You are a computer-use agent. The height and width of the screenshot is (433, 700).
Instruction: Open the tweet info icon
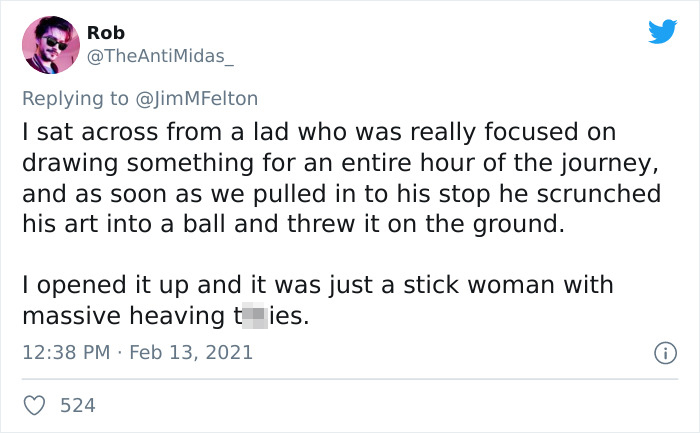[662, 353]
